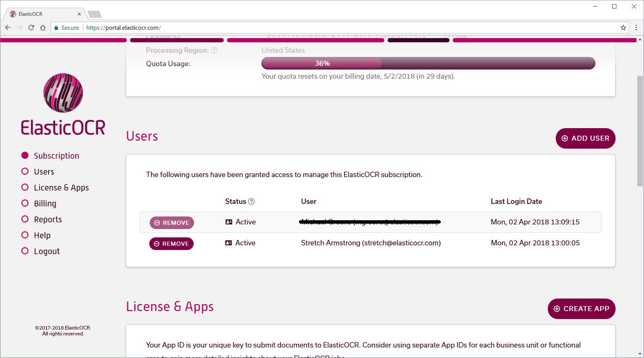Viewport: 644px width, 358px height.
Task: Click the License & Apps section heading
Action: click(170, 306)
